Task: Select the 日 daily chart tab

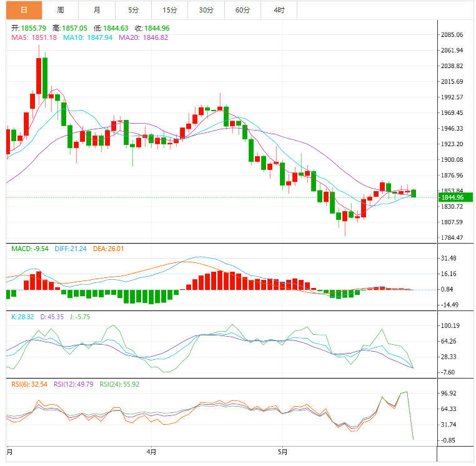Action: coord(24,11)
